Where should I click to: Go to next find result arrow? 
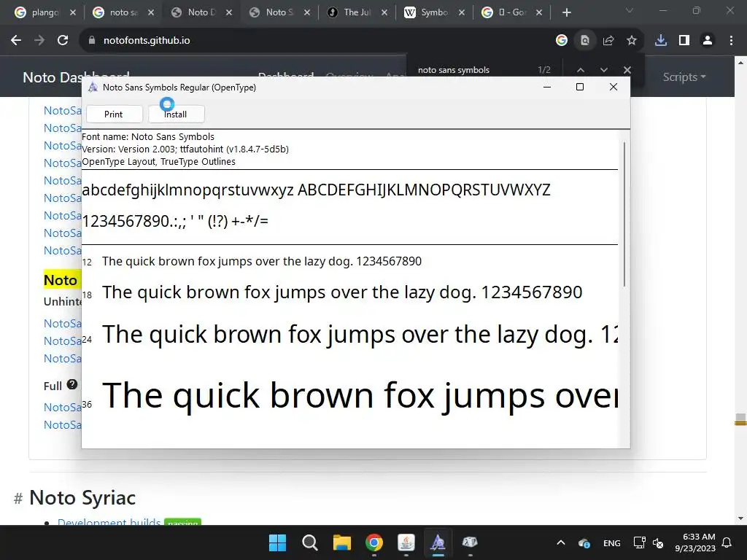(x=603, y=70)
